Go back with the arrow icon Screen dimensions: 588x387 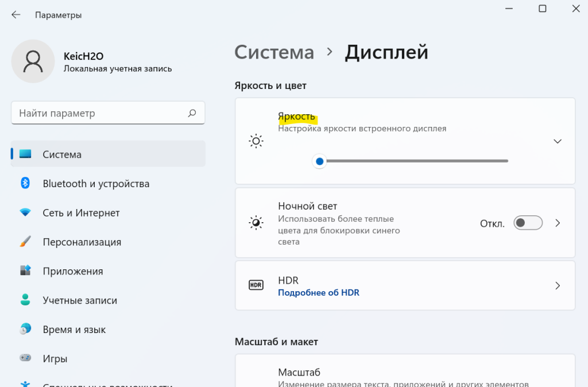tap(16, 14)
